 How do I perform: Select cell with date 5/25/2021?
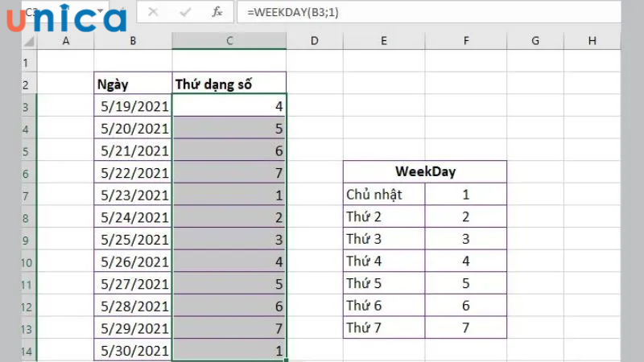(x=133, y=239)
